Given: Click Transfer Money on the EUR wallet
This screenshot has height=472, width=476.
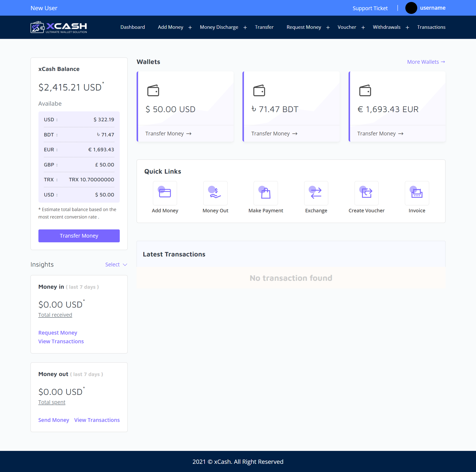Looking at the screenshot, I should tap(380, 134).
